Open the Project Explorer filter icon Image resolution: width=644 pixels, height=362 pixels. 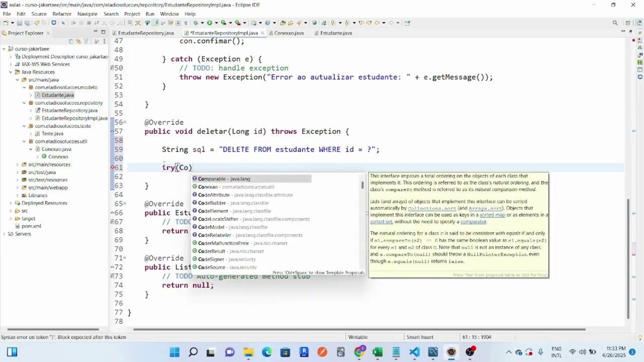click(86, 41)
